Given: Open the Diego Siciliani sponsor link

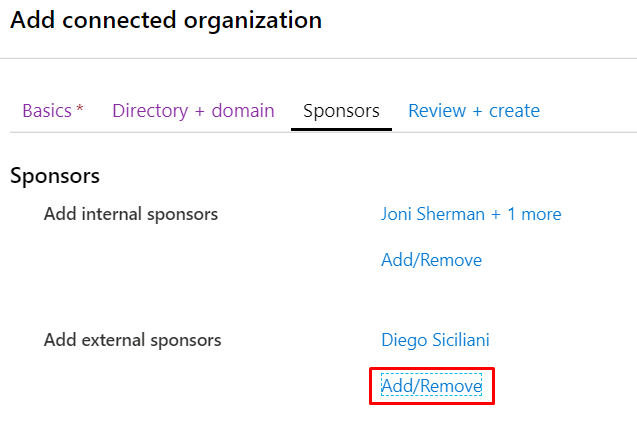Looking at the screenshot, I should click(435, 340).
